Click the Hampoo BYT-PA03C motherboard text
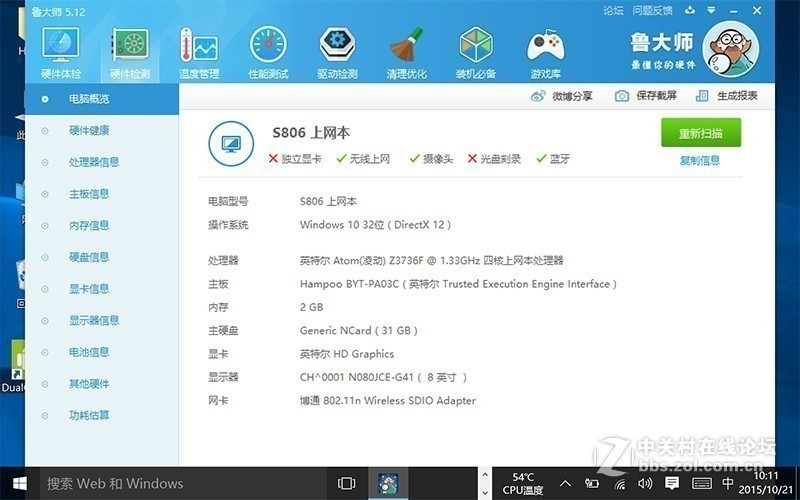The width and height of the screenshot is (800, 500). (458, 284)
